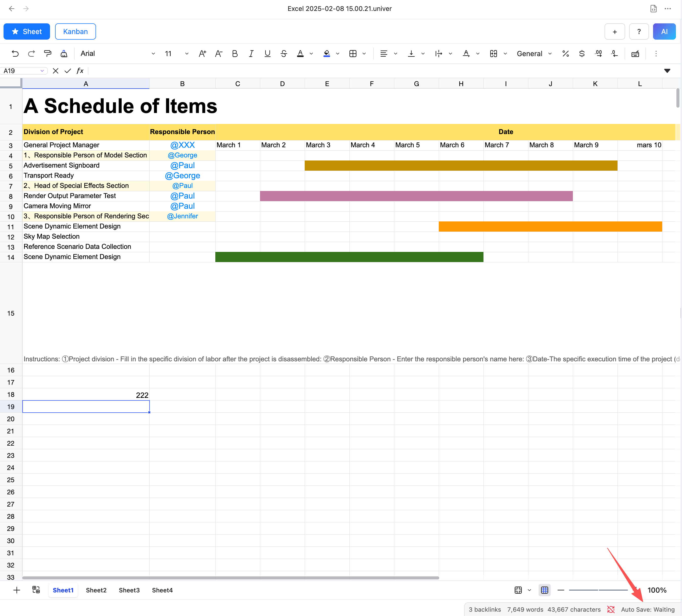The width and height of the screenshot is (682, 616).
Task: Apply currency dollar format icon
Action: coord(581,53)
